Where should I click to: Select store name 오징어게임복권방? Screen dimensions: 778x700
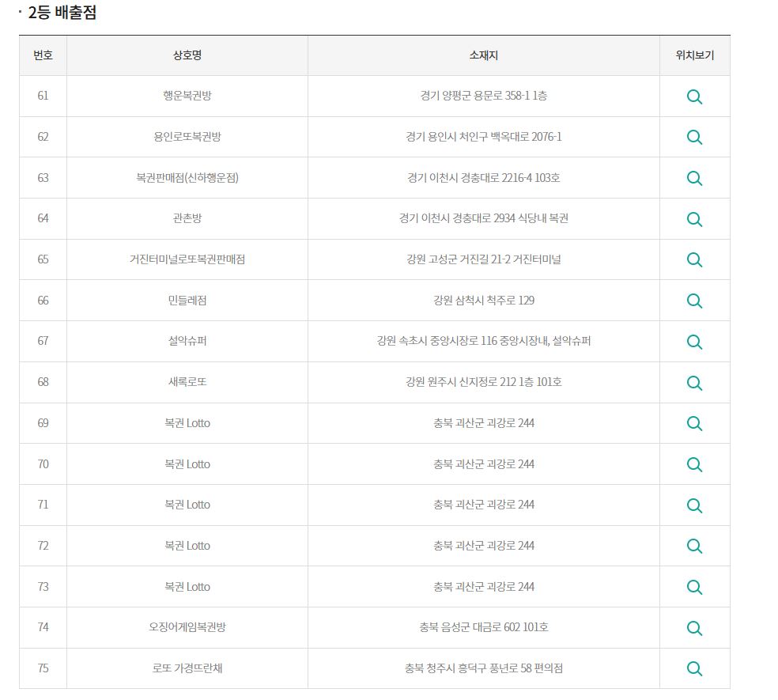(x=187, y=627)
